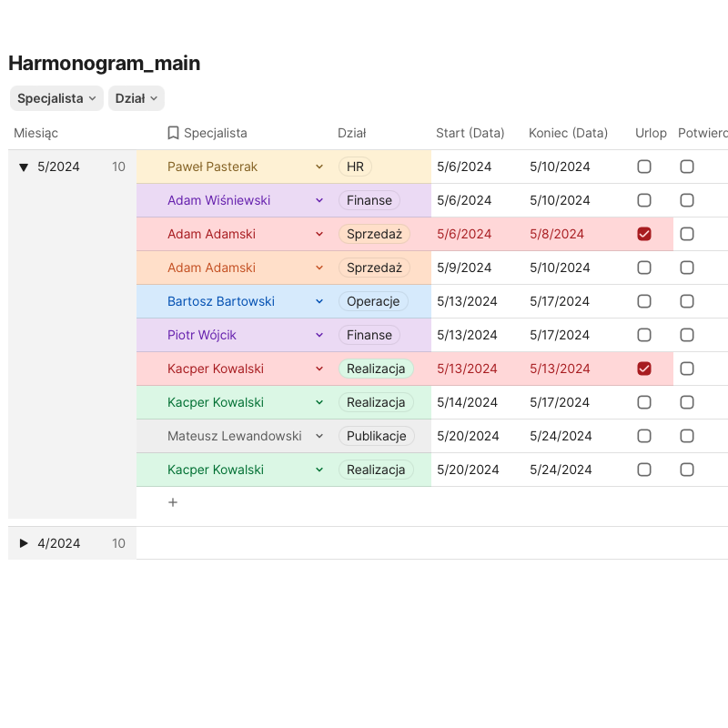Check Urlop box for Paweł Pasterak

click(x=644, y=167)
